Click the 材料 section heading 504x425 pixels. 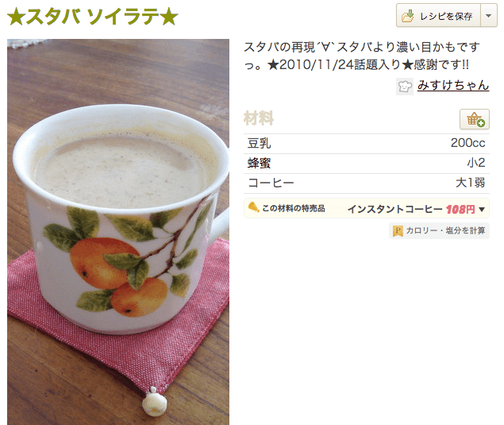pos(259,118)
